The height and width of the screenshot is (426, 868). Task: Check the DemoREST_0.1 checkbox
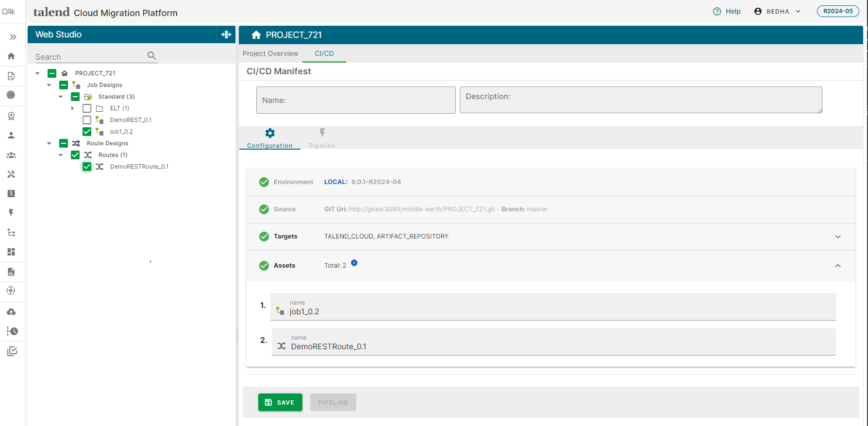(87, 120)
